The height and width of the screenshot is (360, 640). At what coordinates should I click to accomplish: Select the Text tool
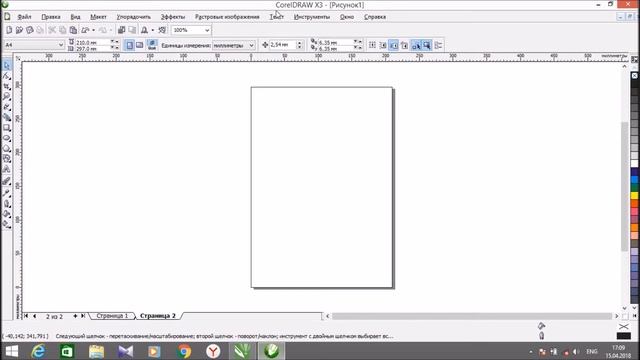click(7, 169)
